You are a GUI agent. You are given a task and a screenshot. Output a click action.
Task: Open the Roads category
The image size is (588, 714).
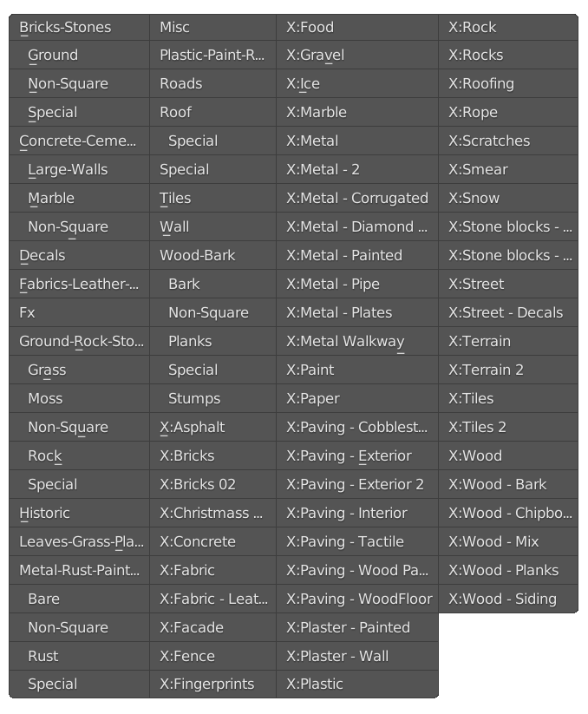pos(212,84)
